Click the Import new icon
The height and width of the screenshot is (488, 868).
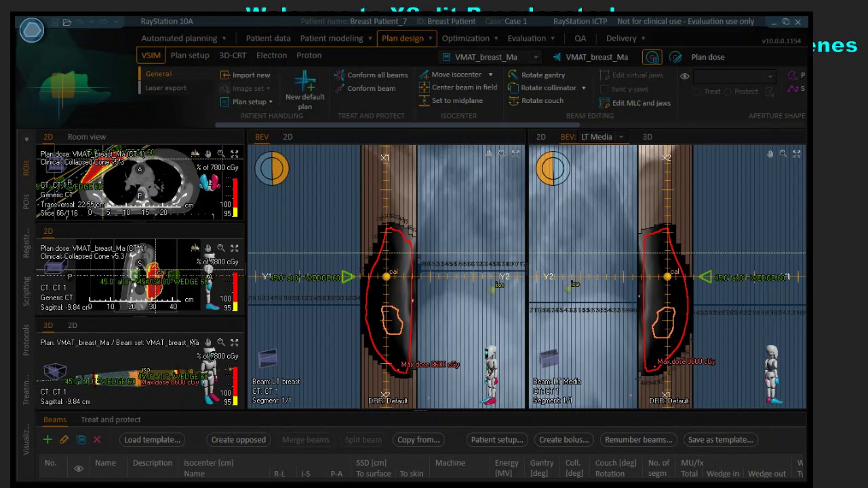[x=225, y=75]
